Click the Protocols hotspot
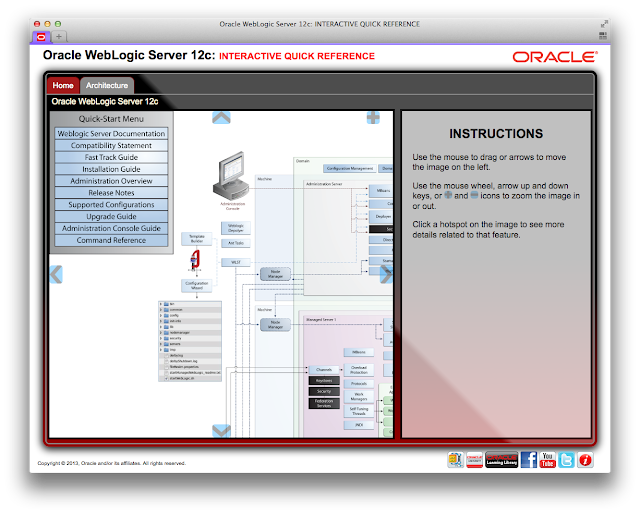This screenshot has height=514, width=640. tap(359, 384)
